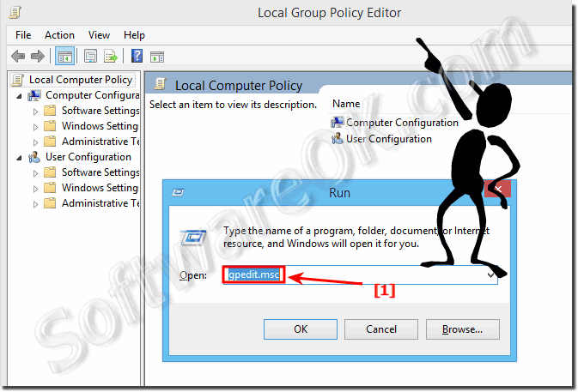Click the Back arrow toolbar icon
Viewport: 578px width, 392px height.
[18, 57]
